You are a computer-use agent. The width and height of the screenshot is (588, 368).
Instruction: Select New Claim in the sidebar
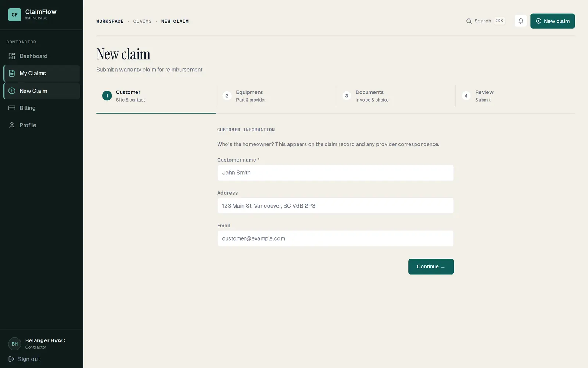[42, 91]
